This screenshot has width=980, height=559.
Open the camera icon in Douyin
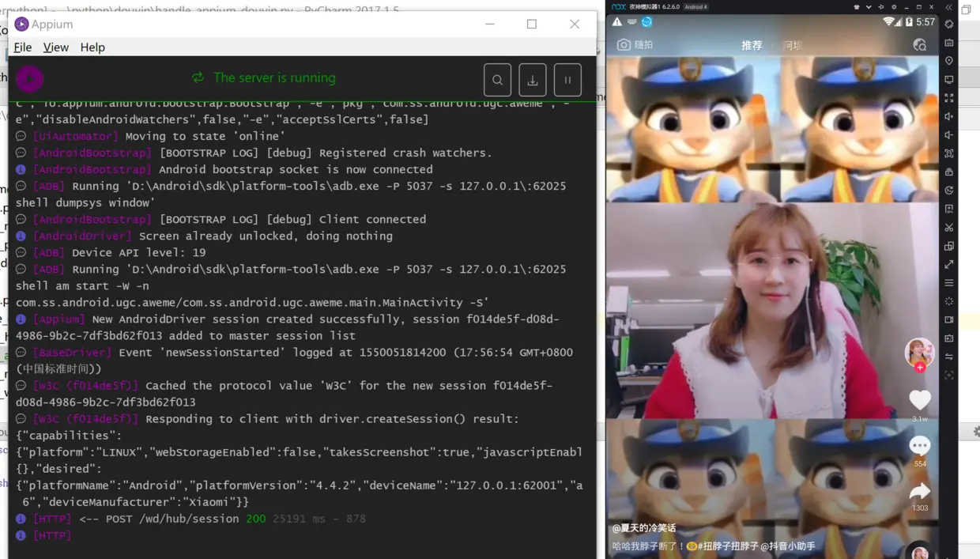point(624,45)
